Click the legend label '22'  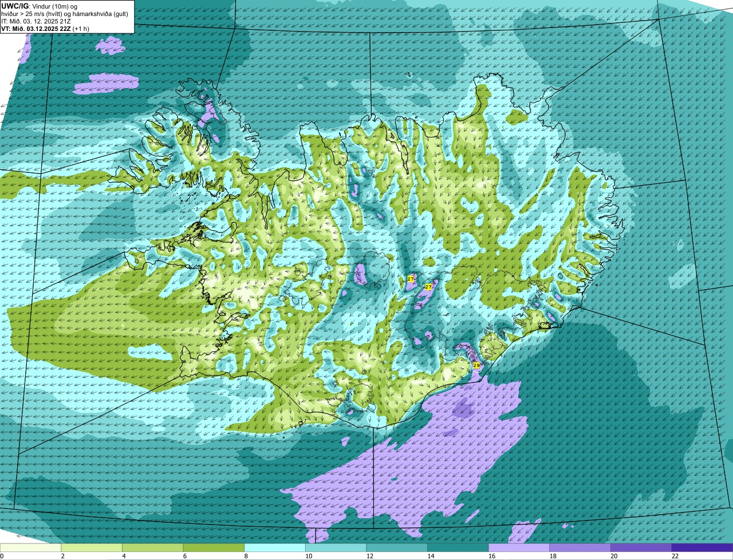click(x=675, y=555)
